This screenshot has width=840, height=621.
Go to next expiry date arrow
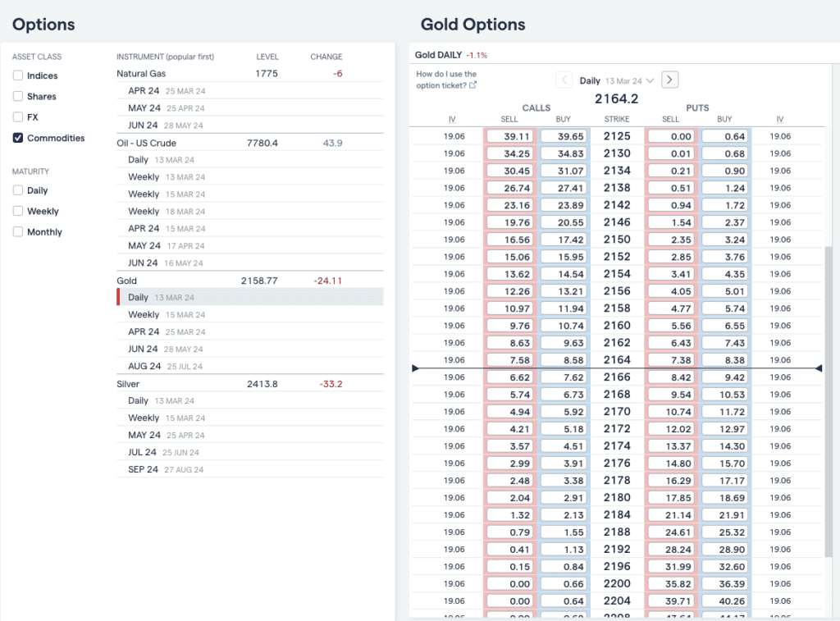669,80
